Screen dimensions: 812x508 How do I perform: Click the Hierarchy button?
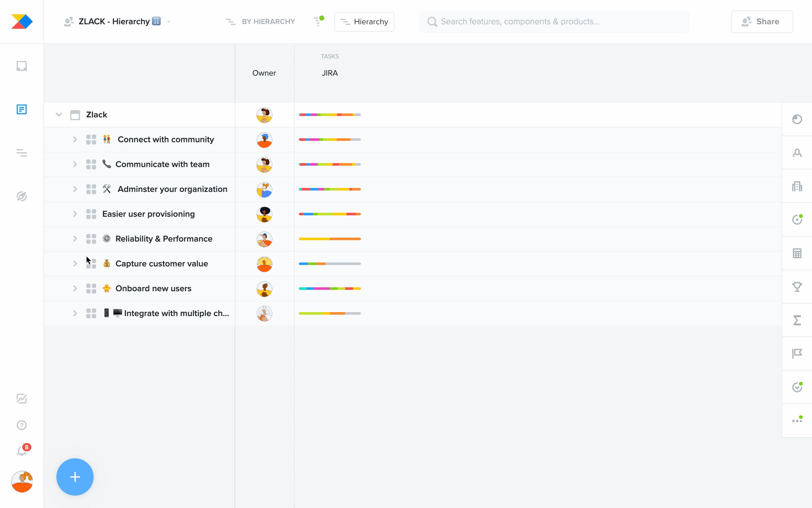[364, 21]
